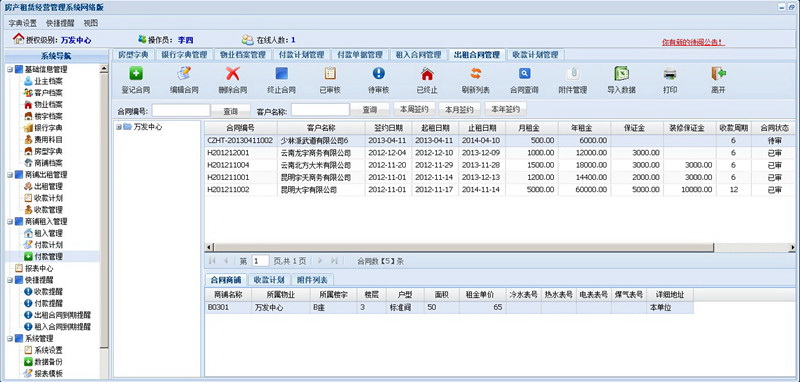Select 付款管理 in navigation tree
The width and height of the screenshot is (800, 382).
pos(48,257)
